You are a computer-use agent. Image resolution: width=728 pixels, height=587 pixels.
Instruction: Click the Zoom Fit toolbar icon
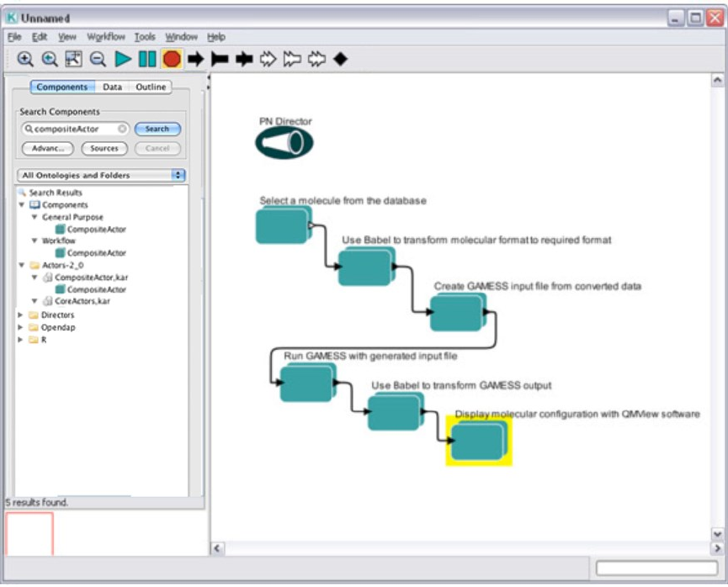click(74, 59)
